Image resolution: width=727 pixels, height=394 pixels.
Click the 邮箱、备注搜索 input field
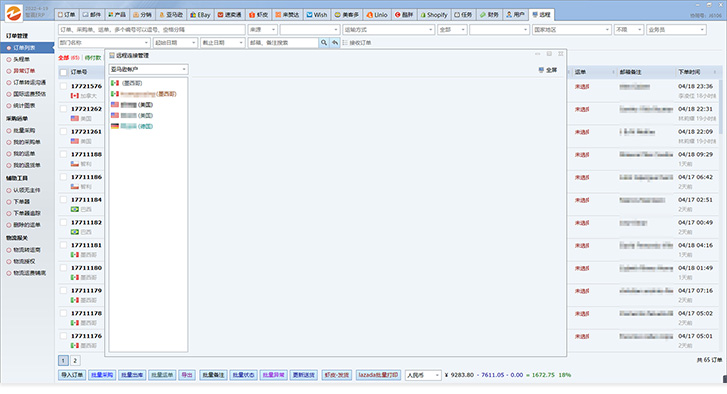click(283, 43)
